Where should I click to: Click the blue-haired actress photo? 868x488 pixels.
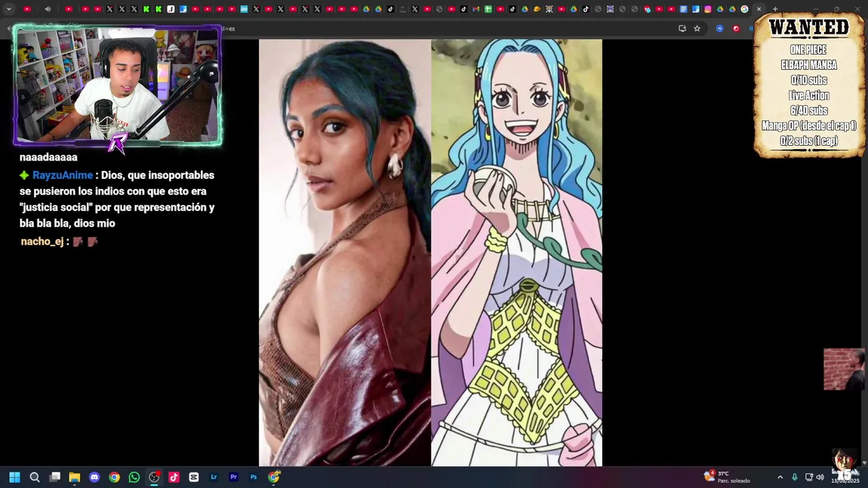tap(344, 252)
